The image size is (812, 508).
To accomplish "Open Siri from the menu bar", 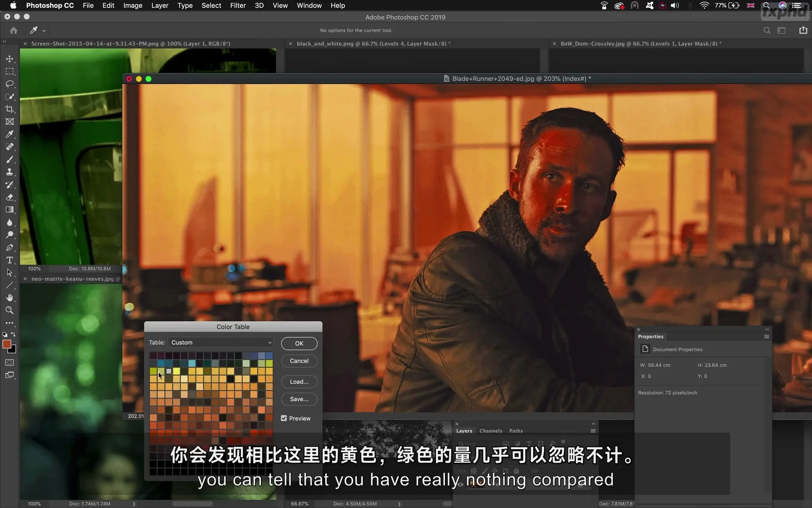I will 783,6.
